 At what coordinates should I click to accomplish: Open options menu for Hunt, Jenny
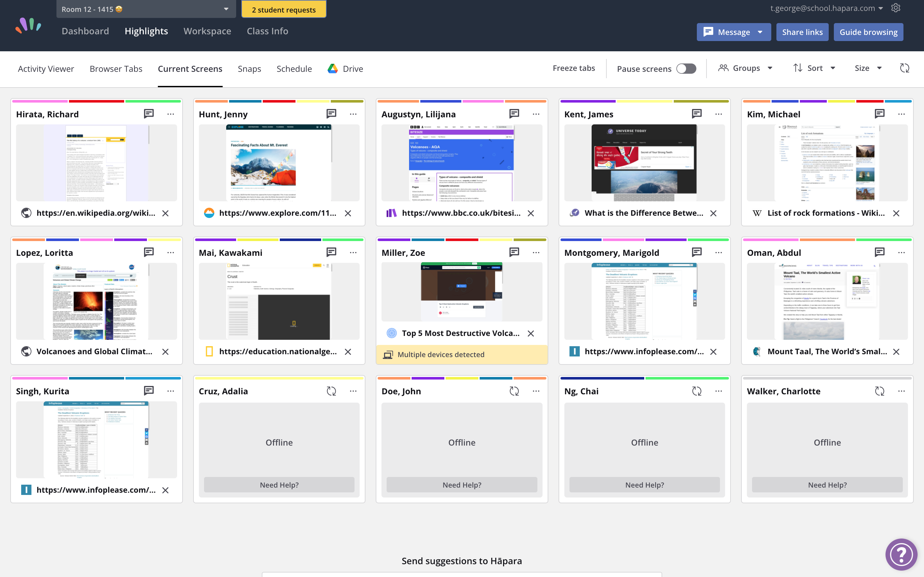pyautogui.click(x=353, y=113)
